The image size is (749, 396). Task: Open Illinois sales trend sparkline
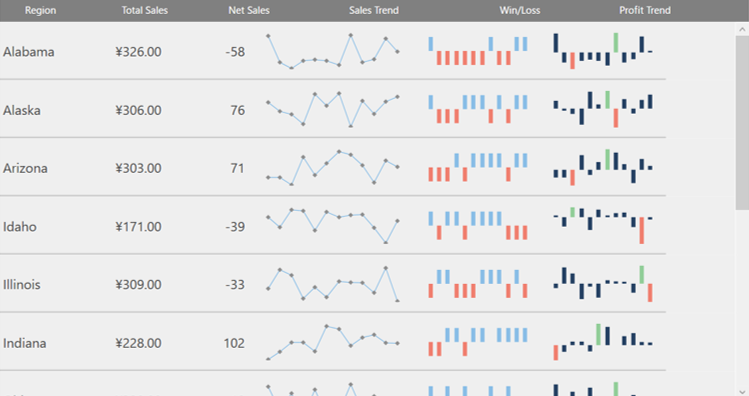click(332, 284)
